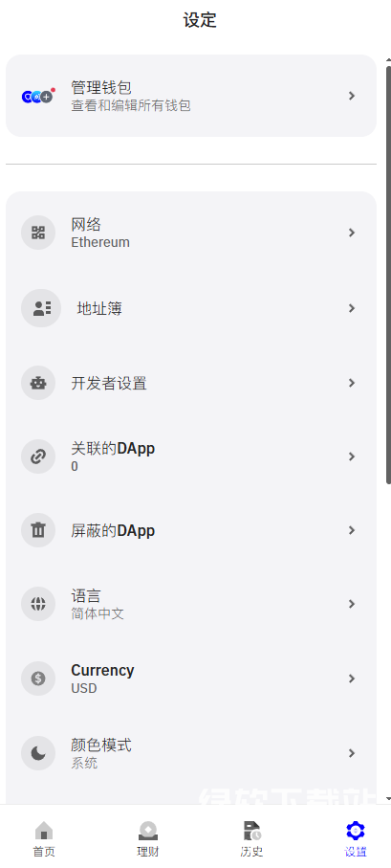
Task: Open the 关联的DApp link icon
Action: [38, 456]
